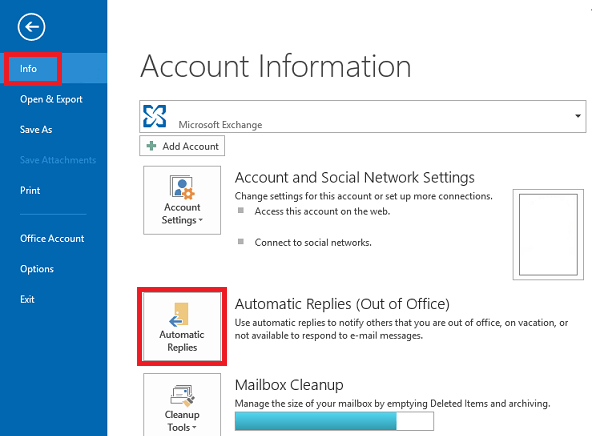This screenshot has width=592, height=436.
Task: Click the Account Information heading
Action: 276,66
